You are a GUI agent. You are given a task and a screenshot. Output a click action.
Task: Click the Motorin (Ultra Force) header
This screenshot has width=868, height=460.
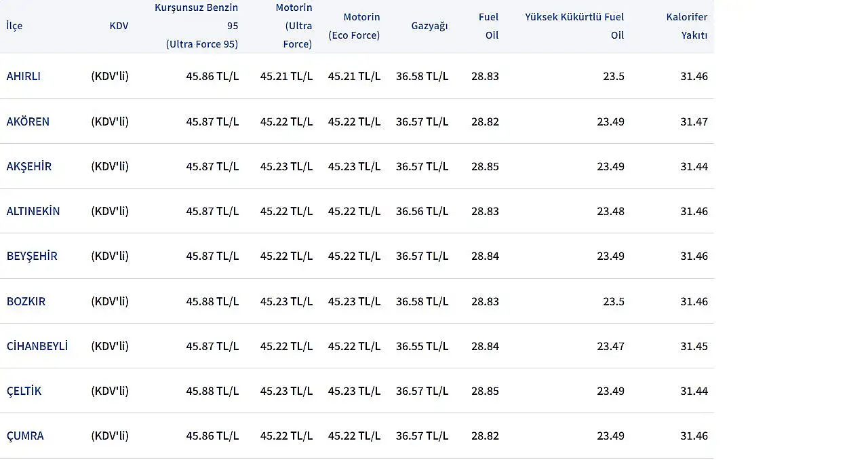click(295, 26)
